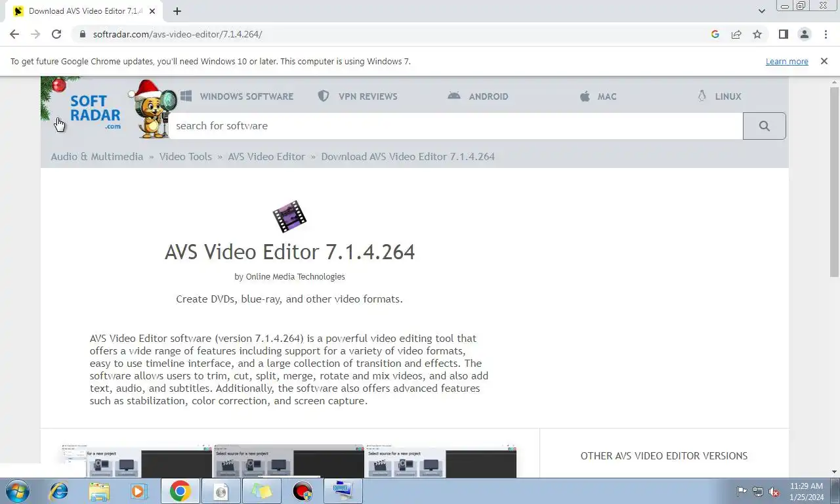Click the page vertical scrollbar

tap(834, 181)
